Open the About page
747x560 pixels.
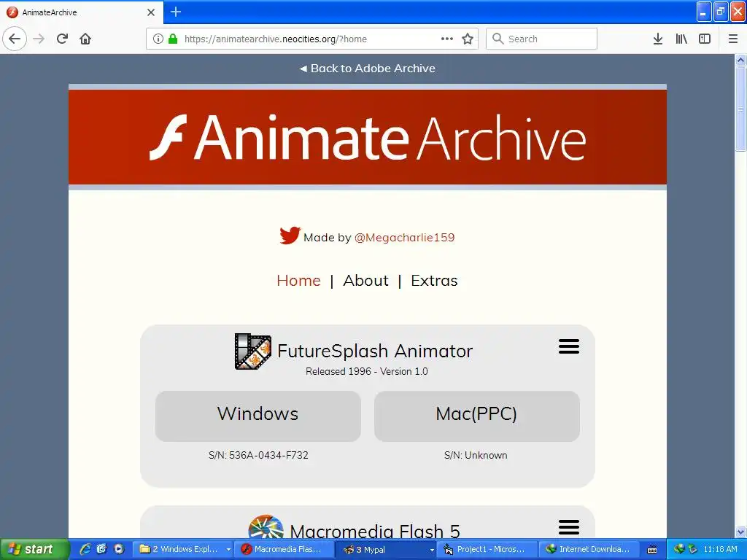coord(366,281)
